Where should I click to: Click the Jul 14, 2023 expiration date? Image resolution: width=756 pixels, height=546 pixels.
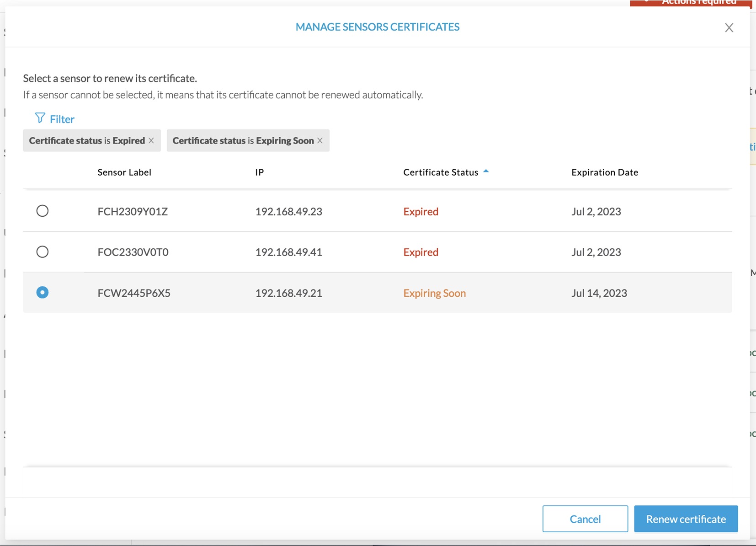click(x=599, y=293)
